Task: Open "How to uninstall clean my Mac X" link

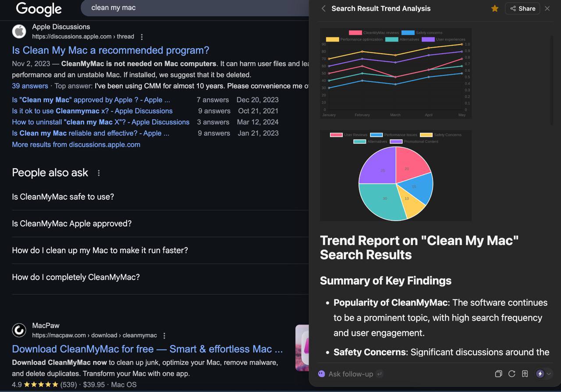Action: coord(101,122)
